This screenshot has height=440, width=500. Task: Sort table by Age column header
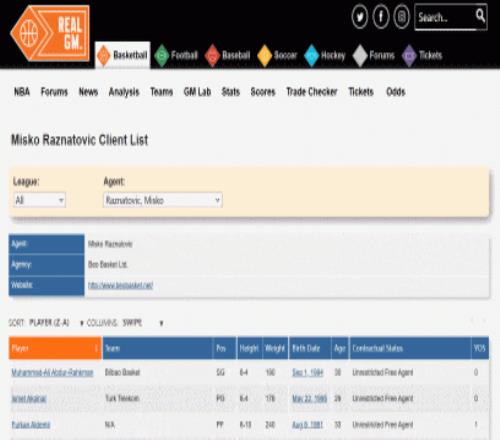click(x=340, y=348)
